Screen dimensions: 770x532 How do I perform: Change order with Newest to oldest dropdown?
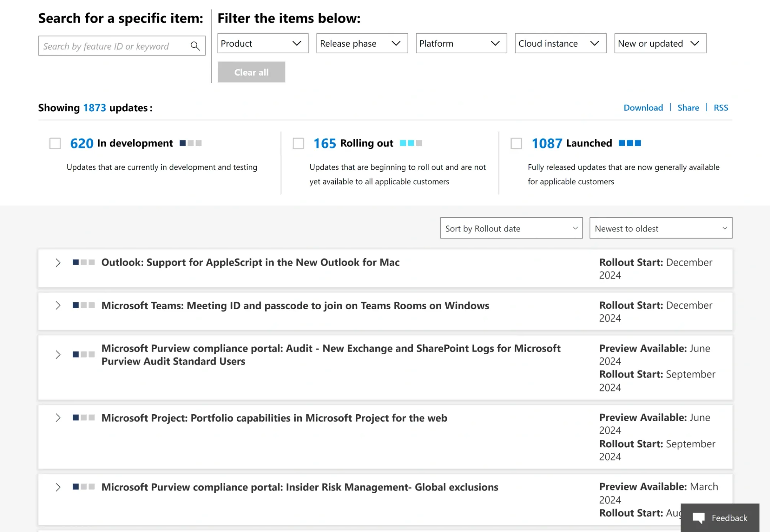pos(660,228)
